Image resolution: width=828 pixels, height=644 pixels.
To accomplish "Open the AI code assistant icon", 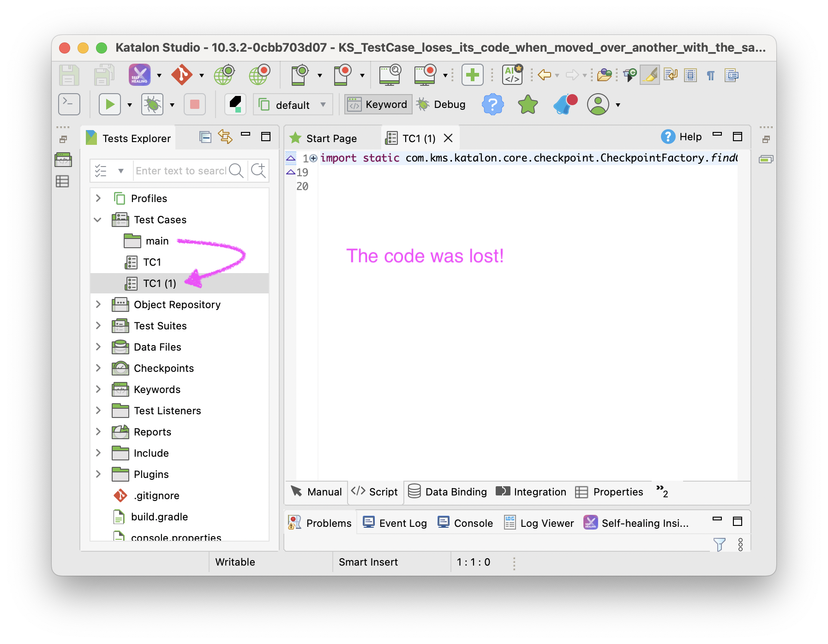I will (x=512, y=75).
